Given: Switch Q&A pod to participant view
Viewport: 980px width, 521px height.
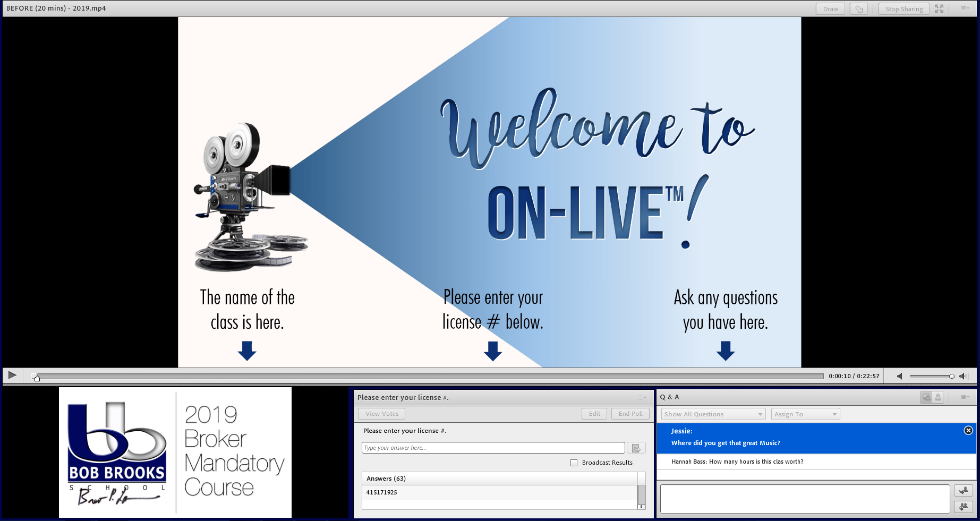Looking at the screenshot, I should click(x=938, y=397).
